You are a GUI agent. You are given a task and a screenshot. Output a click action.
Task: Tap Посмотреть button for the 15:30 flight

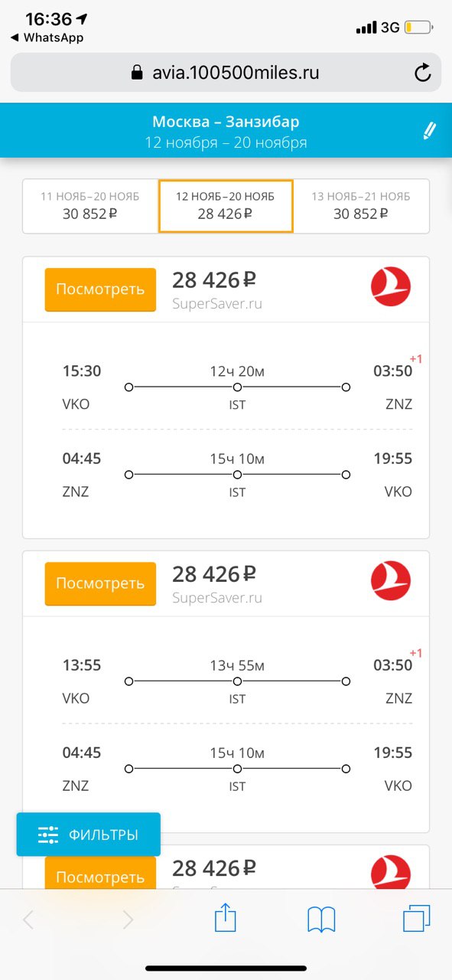[100, 289]
